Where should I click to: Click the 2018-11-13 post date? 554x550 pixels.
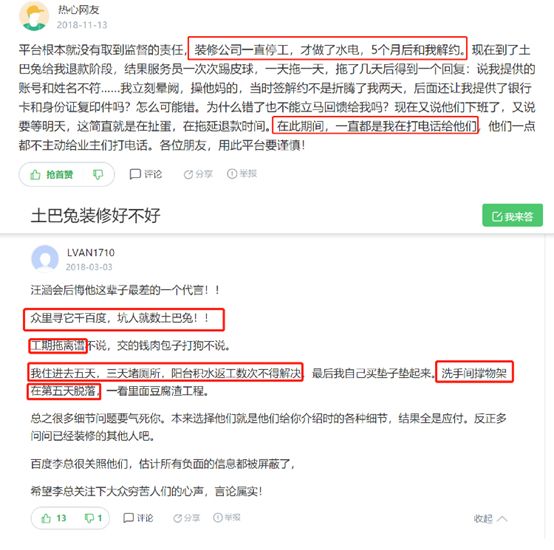82,25
